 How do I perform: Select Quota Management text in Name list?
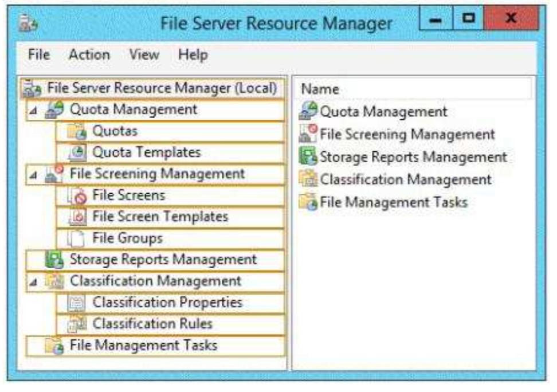[x=383, y=112]
